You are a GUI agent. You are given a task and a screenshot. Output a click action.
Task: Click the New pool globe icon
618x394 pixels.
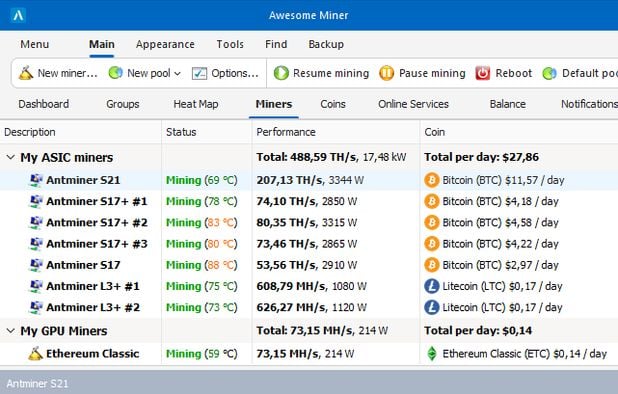click(115, 73)
